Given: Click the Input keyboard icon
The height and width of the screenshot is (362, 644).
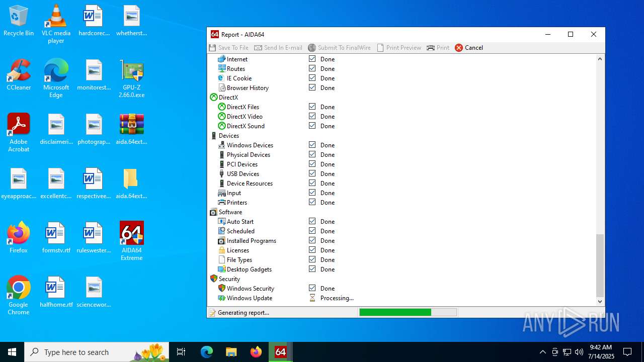Looking at the screenshot, I should 221,193.
